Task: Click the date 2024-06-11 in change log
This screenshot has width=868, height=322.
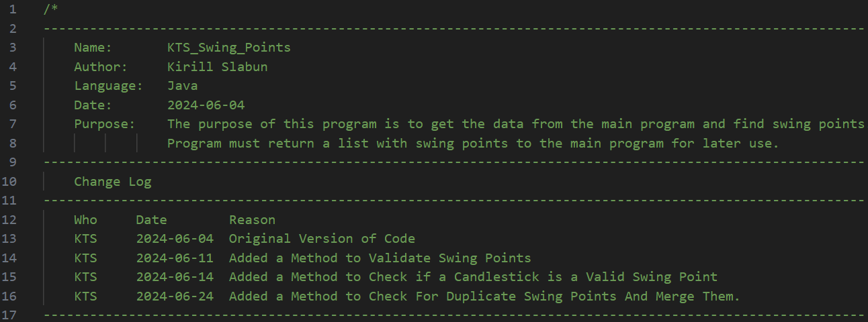Action: click(x=175, y=258)
